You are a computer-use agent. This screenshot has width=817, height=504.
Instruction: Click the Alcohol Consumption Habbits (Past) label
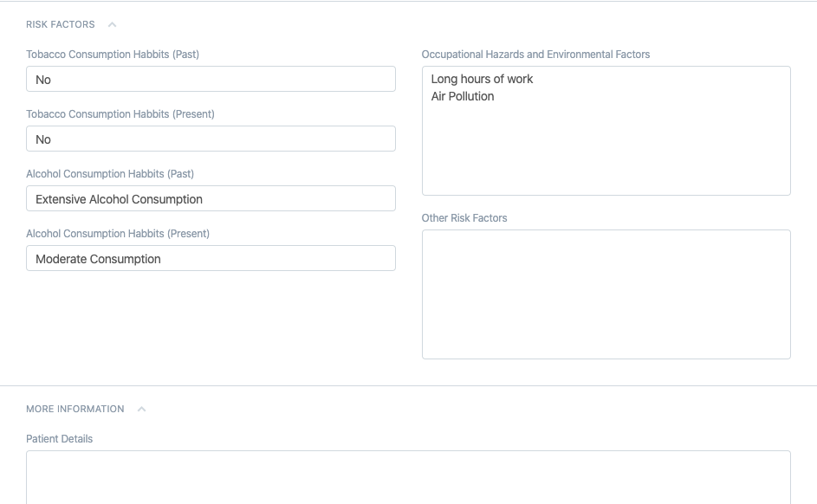(x=110, y=174)
